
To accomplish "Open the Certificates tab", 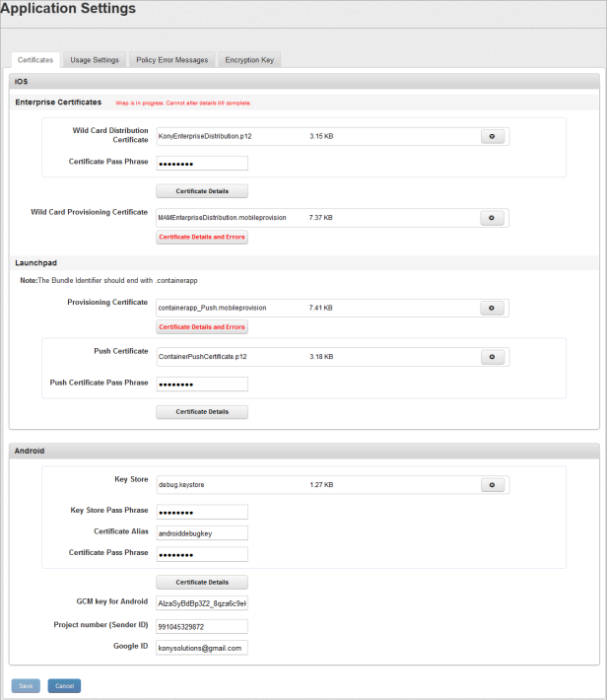I will (35, 60).
